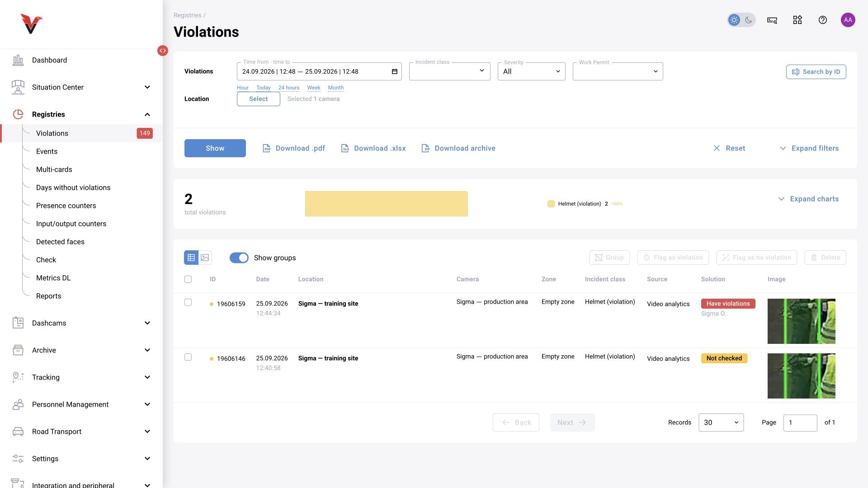868x488 pixels.
Task: Click the blue Show button
Action: click(x=215, y=148)
